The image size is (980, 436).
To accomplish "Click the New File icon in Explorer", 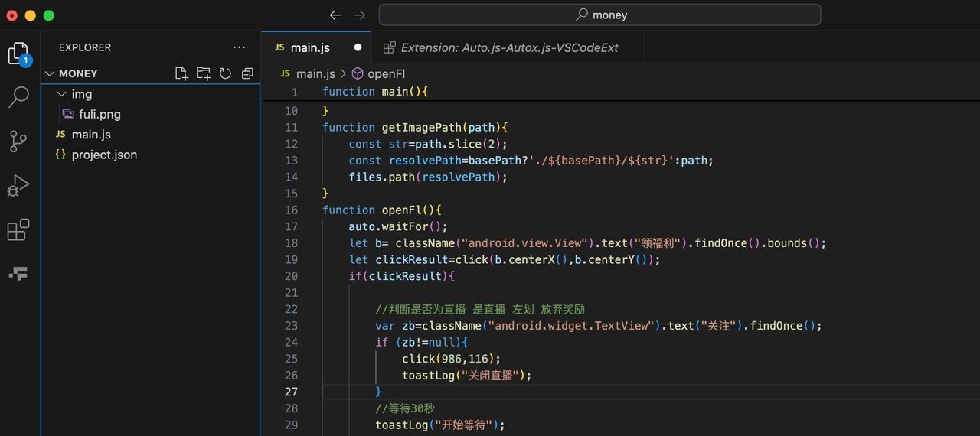I will click(x=181, y=73).
